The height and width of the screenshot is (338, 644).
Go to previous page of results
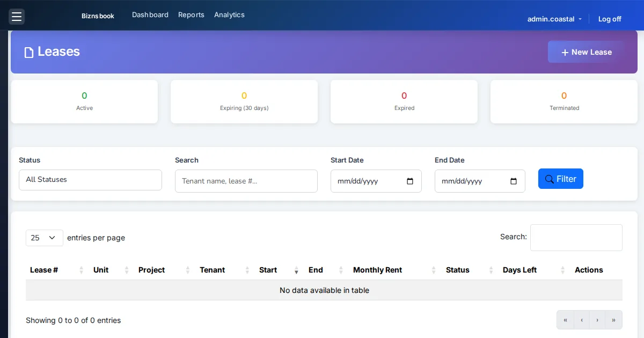[582, 320]
